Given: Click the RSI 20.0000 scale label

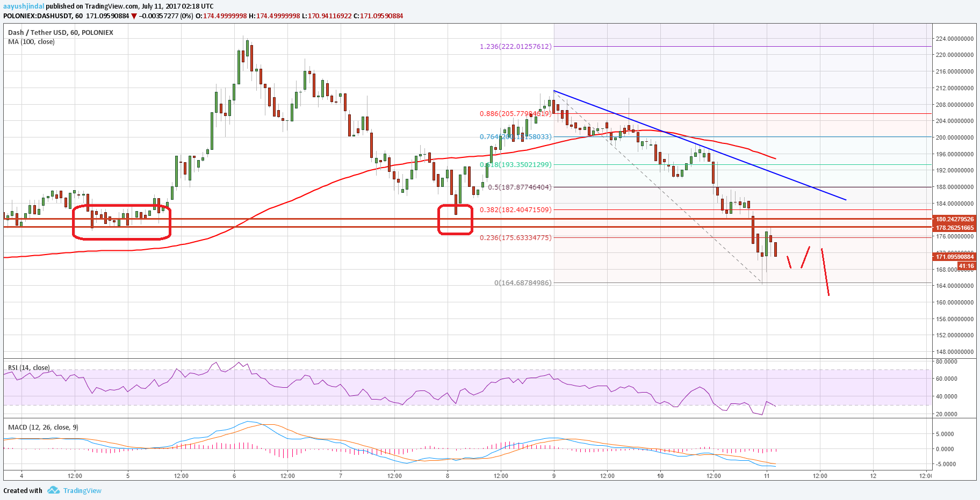Looking at the screenshot, I should tap(946, 414).
